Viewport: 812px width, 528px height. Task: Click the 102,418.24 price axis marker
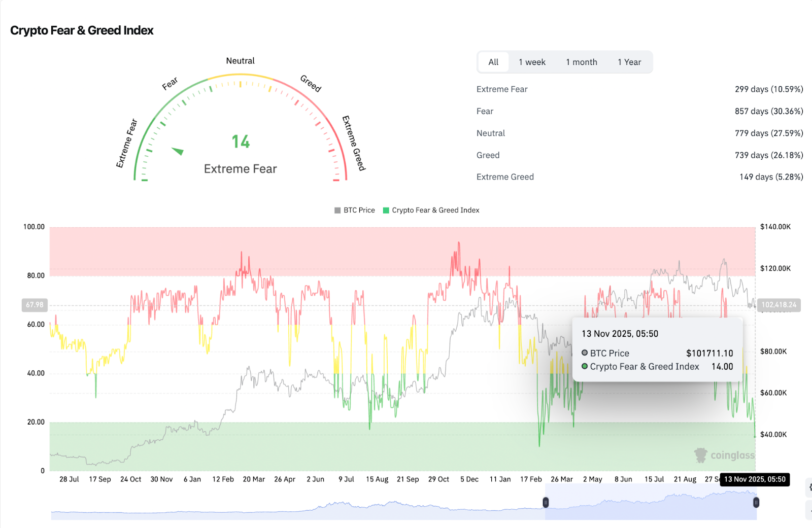(x=779, y=305)
